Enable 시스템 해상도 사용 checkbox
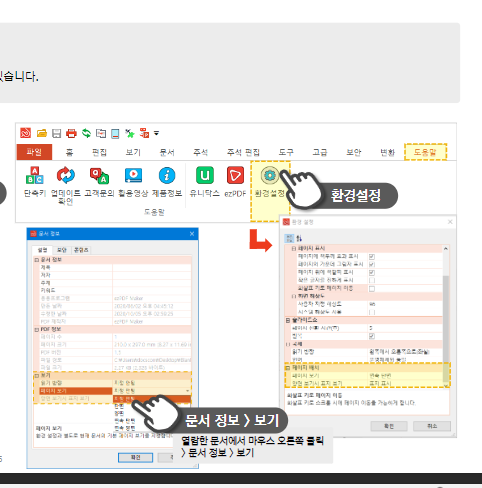This screenshot has height=488, width=482. [x=372, y=312]
